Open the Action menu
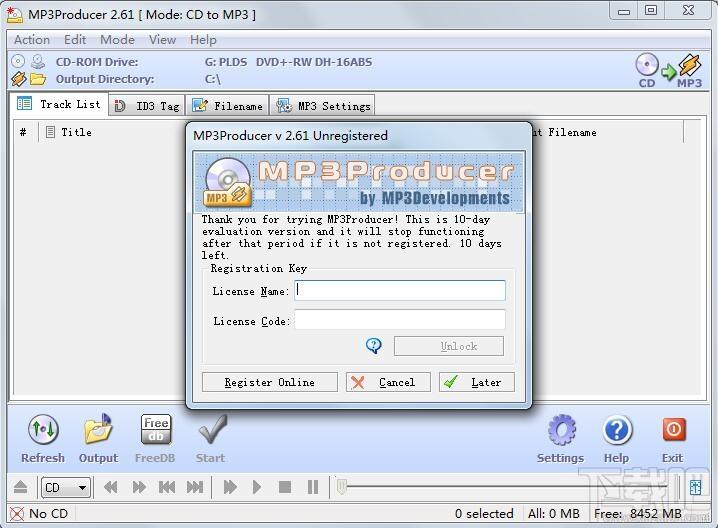Screen dimensions: 718x528 pyautogui.click(x=32, y=40)
